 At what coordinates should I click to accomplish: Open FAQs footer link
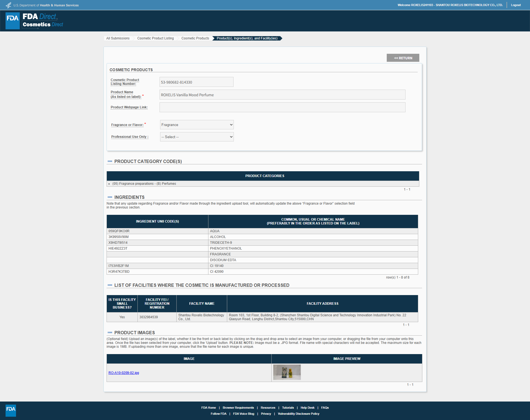coord(325,408)
